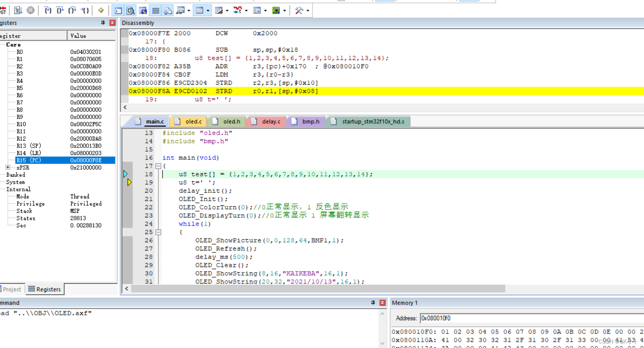644x348 pixels.
Task: Click code line 26 OLED_ShowPicture
Action: click(269, 240)
